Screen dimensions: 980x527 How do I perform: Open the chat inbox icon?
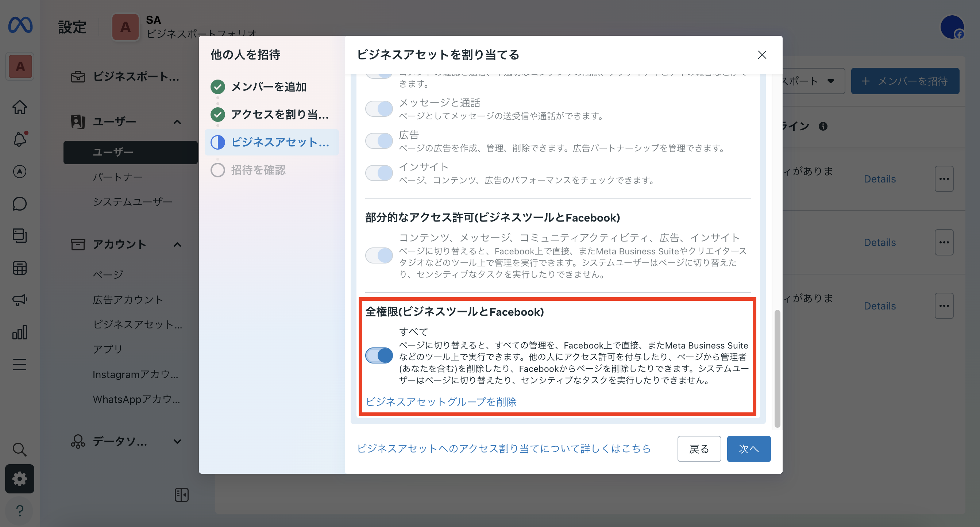(19, 204)
